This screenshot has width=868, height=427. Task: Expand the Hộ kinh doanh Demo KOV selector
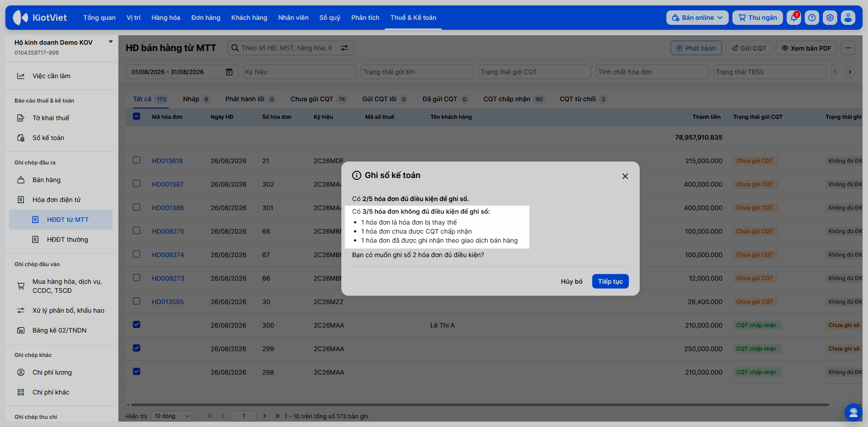[110, 42]
